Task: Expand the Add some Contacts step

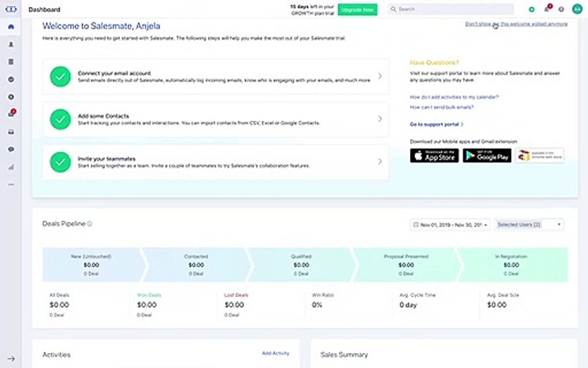Action: pyautogui.click(x=215, y=119)
